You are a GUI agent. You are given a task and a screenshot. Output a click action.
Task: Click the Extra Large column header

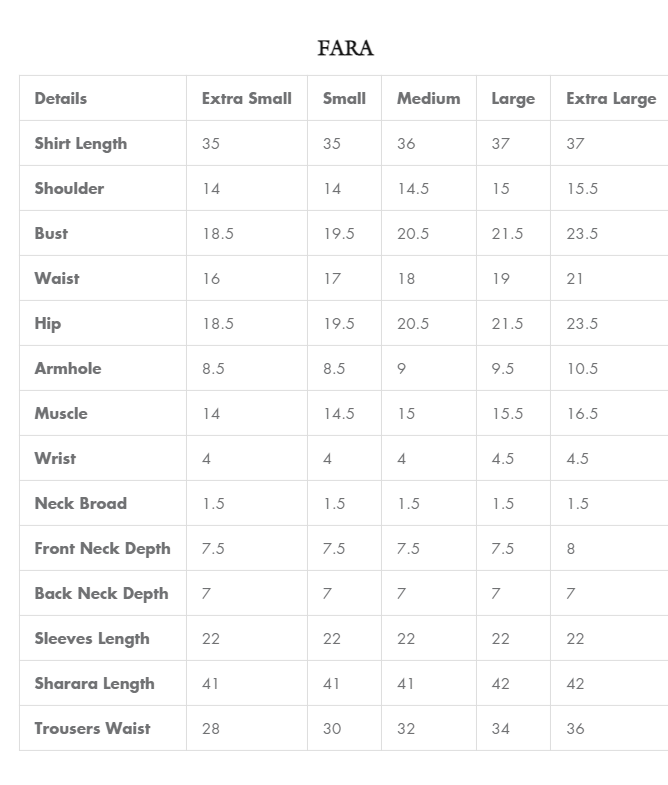tap(611, 98)
